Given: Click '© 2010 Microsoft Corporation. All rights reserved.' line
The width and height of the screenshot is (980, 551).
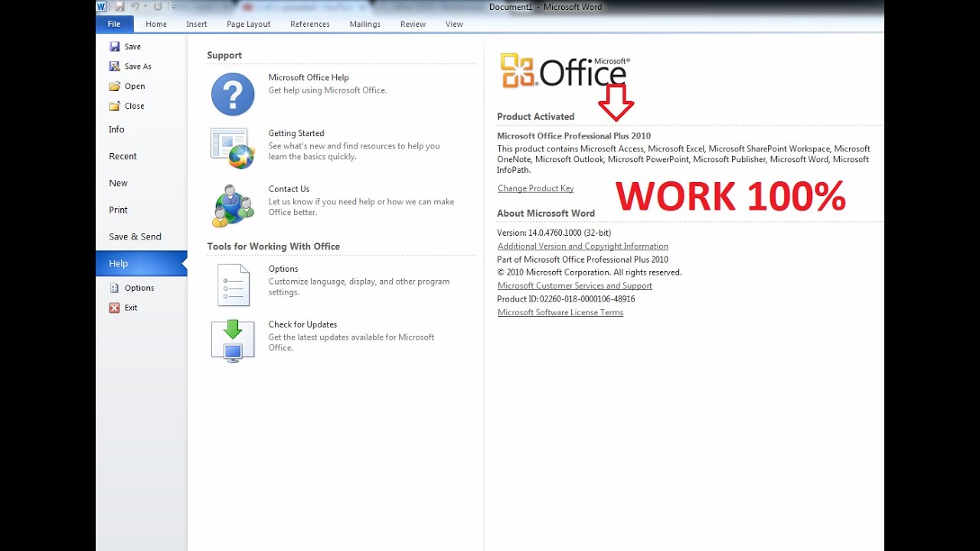Looking at the screenshot, I should (590, 272).
